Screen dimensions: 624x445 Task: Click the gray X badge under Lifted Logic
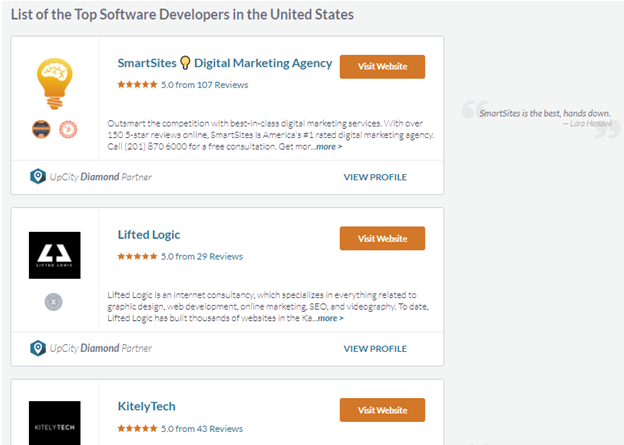click(53, 302)
